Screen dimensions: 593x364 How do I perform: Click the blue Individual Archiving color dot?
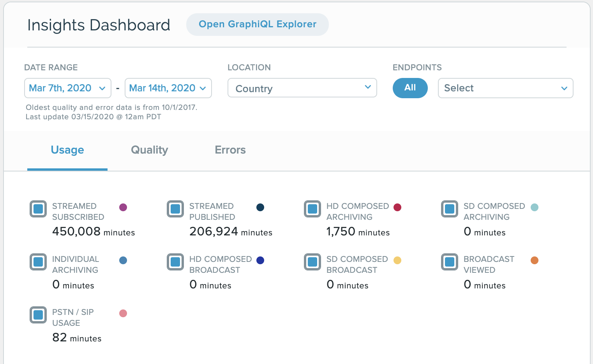pos(123,260)
